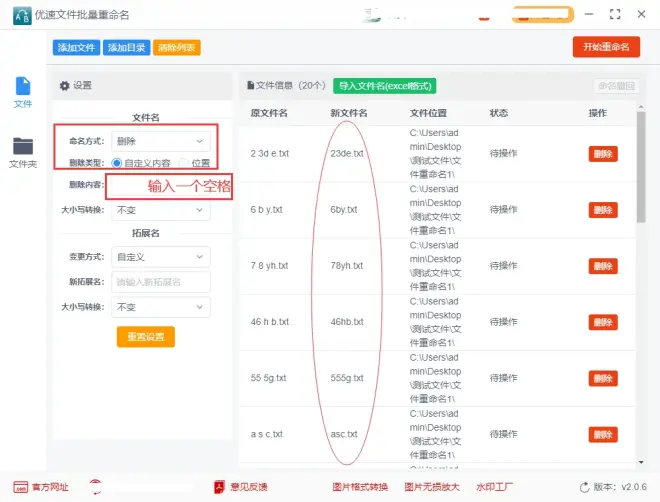This screenshot has height=502, width=660.
Task: Click the app logo icon in title bar
Action: (22, 16)
